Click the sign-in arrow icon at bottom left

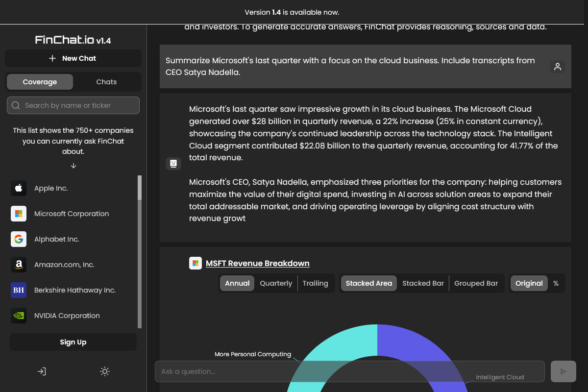[x=42, y=371]
